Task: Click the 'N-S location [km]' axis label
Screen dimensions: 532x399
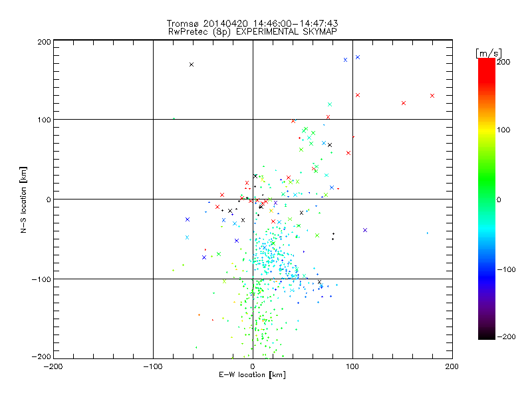Action: tap(23, 199)
